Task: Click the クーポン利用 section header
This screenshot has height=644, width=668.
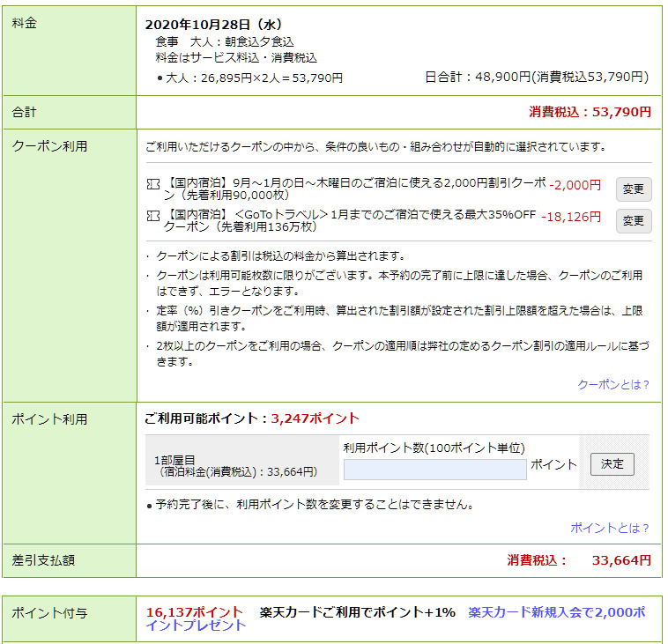Action: pos(49,146)
